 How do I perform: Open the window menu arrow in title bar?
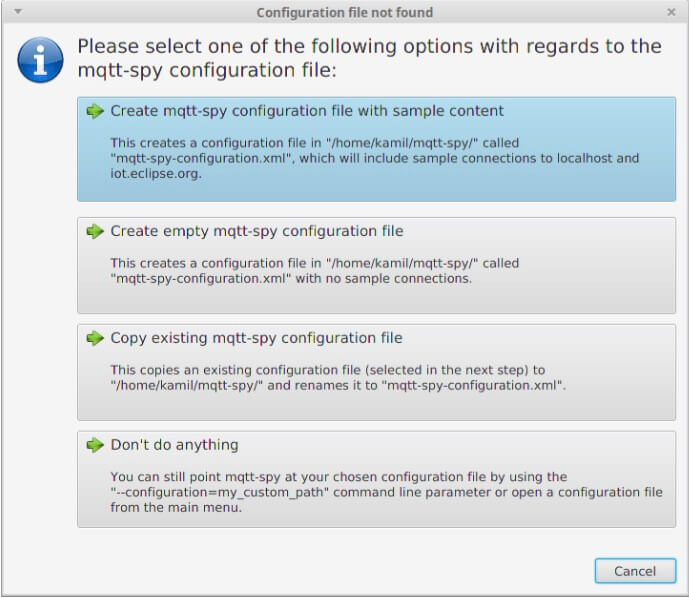(x=18, y=12)
